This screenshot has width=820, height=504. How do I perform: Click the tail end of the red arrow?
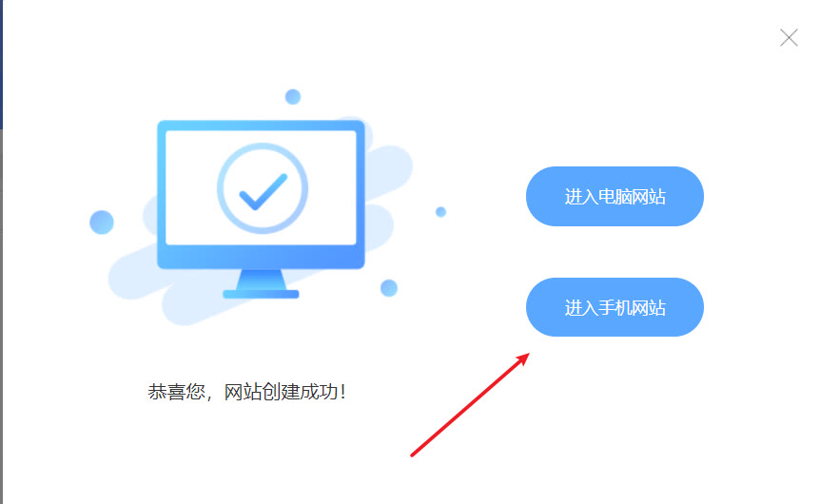[x=413, y=455]
